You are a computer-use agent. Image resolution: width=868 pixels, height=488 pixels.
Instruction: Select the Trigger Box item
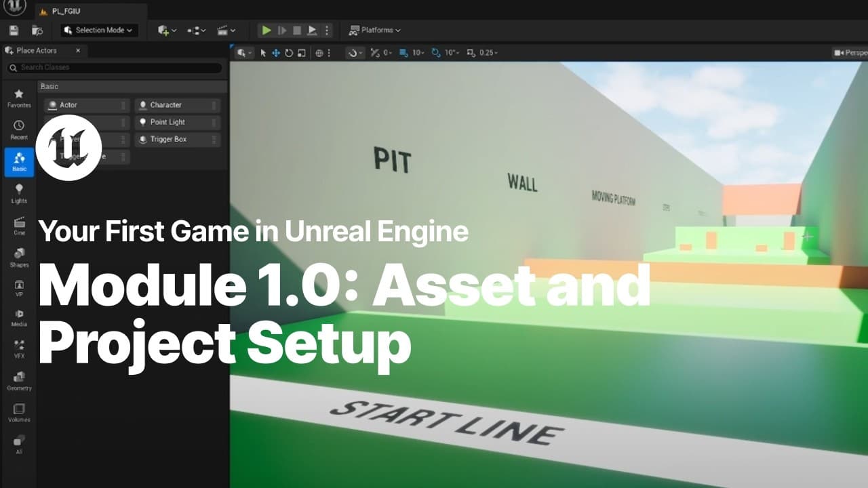point(178,139)
